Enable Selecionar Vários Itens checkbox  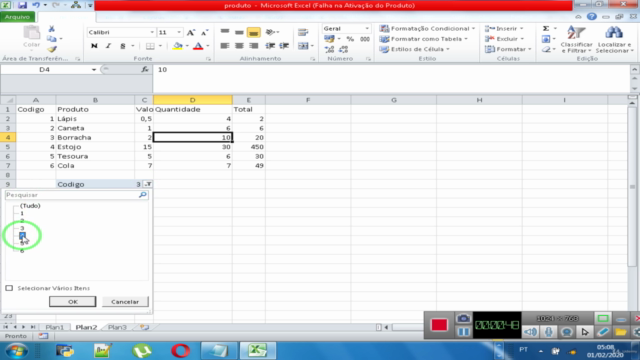[9, 288]
